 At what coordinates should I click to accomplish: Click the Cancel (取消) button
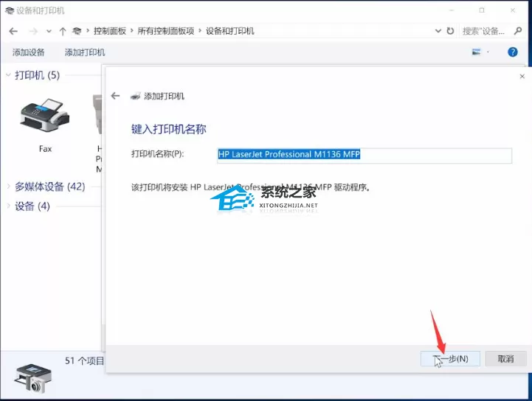505,359
